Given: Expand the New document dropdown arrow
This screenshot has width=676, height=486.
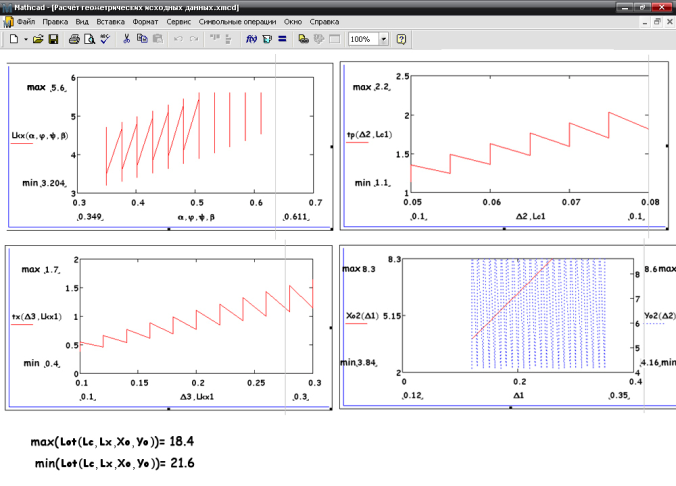Looking at the screenshot, I should pos(25,39).
